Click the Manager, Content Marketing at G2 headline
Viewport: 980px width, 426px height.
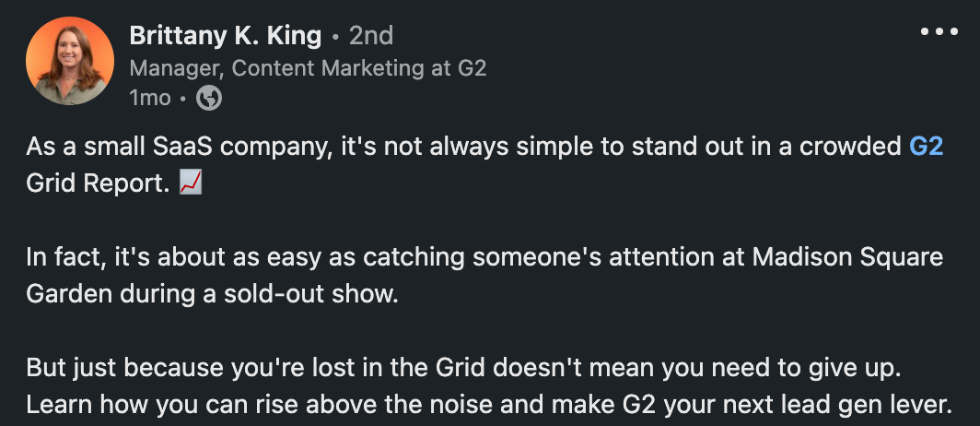coord(308,67)
